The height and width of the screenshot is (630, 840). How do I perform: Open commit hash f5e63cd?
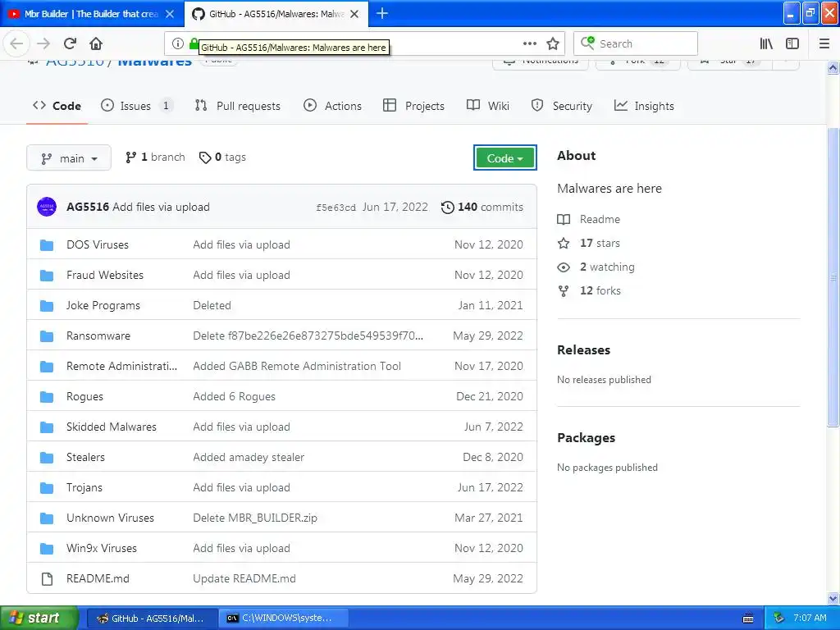336,208
